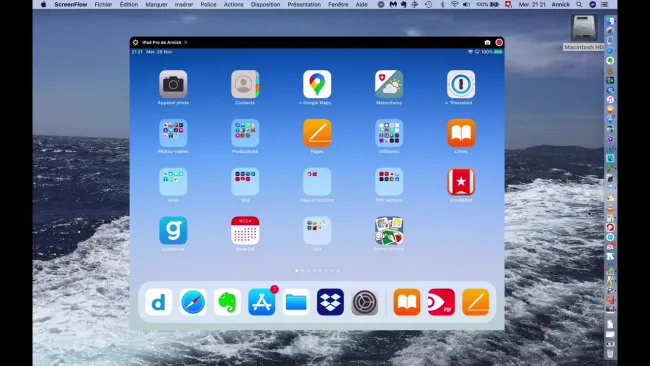Expand the Aide à l'écriture folder
Screen dimensions: 650x366
[317, 182]
